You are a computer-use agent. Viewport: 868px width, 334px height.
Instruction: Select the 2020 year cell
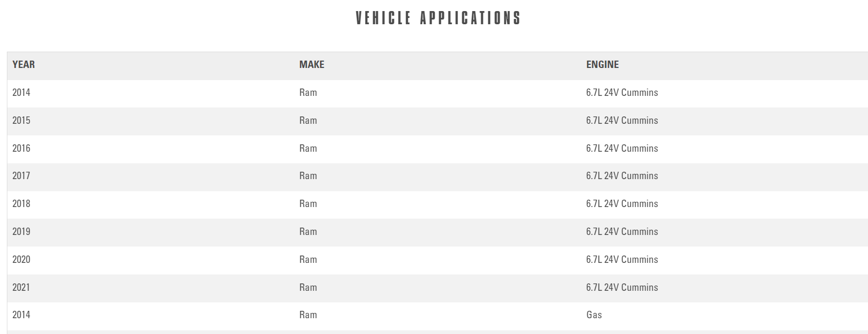point(22,260)
